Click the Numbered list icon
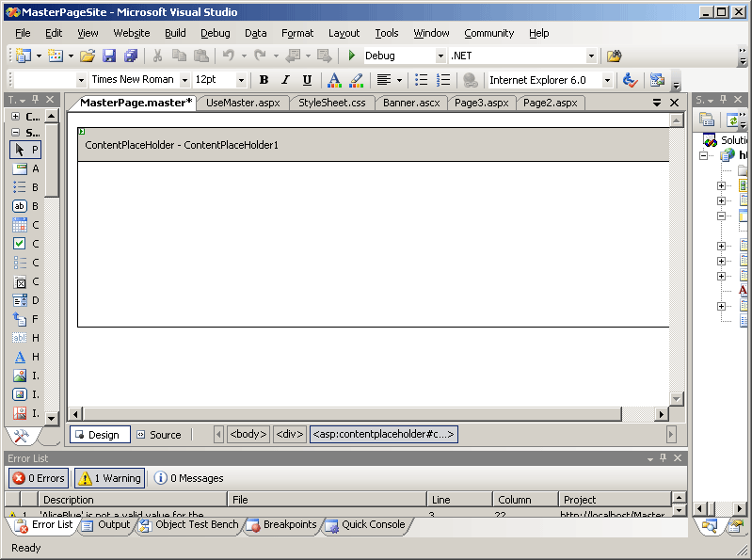Screen dimensions: 752x560 click(443, 80)
